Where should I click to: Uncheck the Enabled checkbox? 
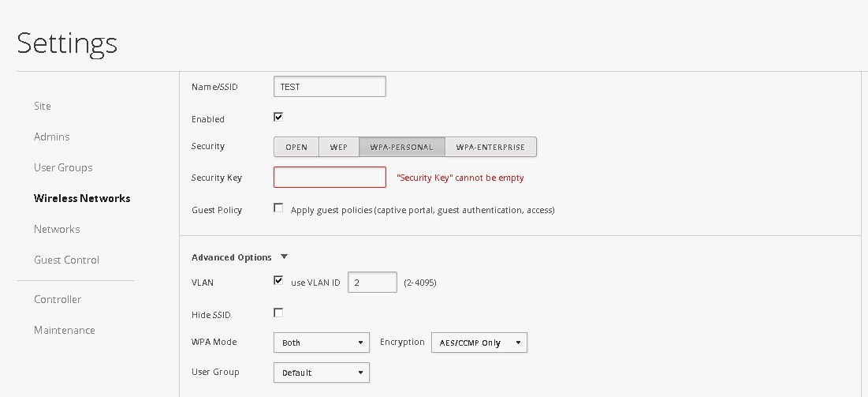278,117
